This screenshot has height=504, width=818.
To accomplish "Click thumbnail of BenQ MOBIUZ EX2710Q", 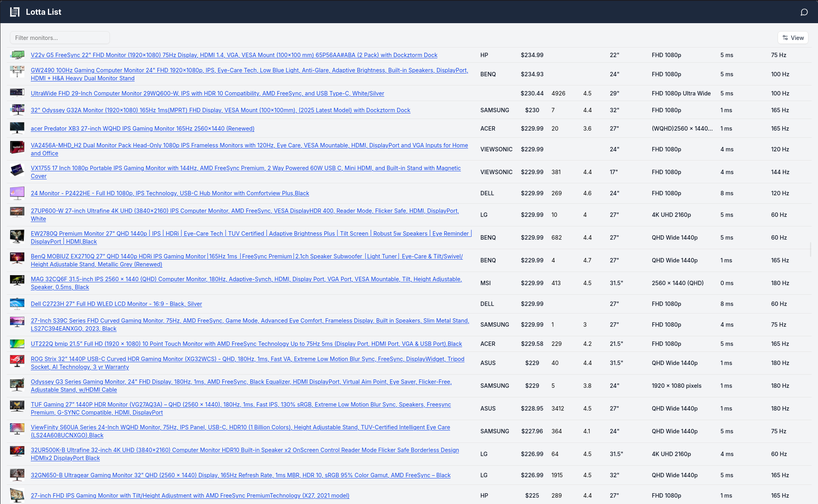I will (x=17, y=258).
